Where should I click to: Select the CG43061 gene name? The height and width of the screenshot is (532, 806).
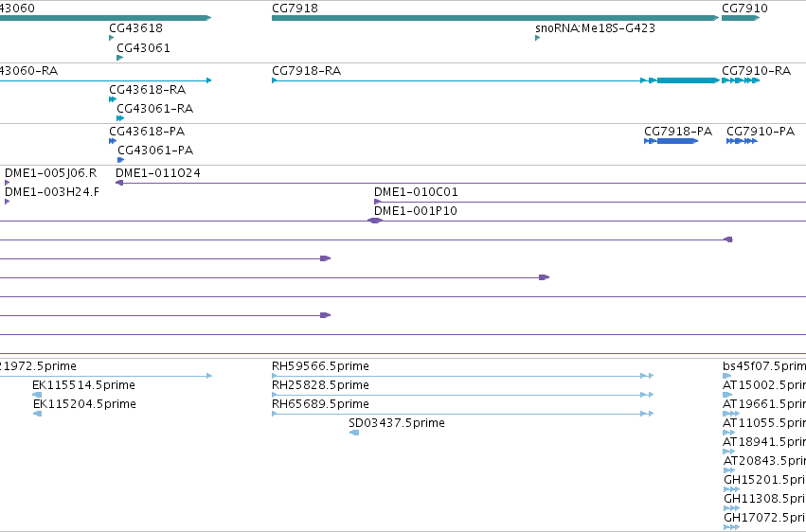pos(143,47)
